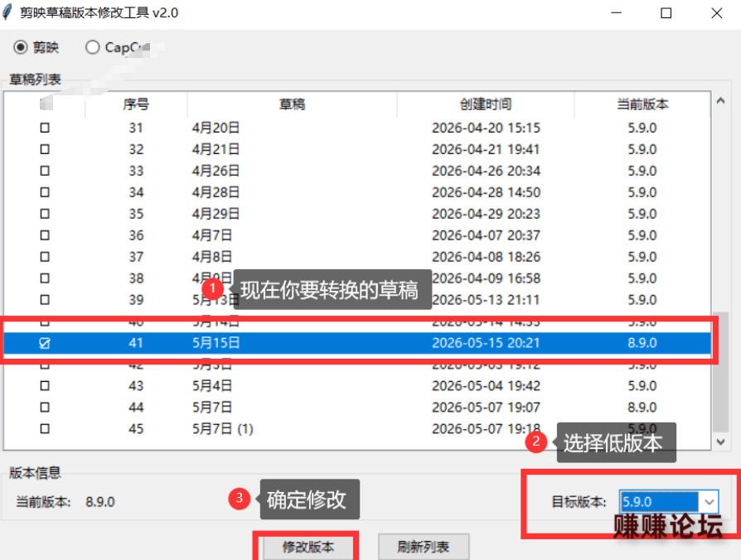Click the app feather icon in title bar
Image resolution: width=741 pixels, height=560 pixels.
point(7,12)
